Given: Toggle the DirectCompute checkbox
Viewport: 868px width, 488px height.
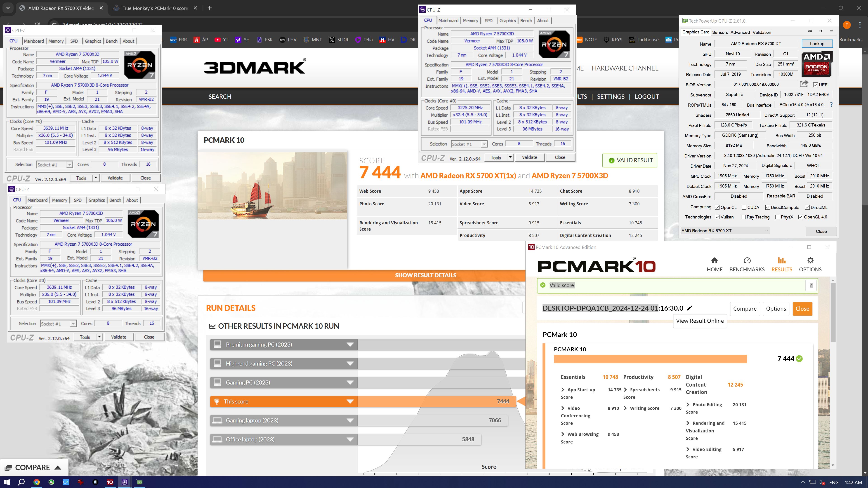Looking at the screenshot, I should [x=768, y=207].
